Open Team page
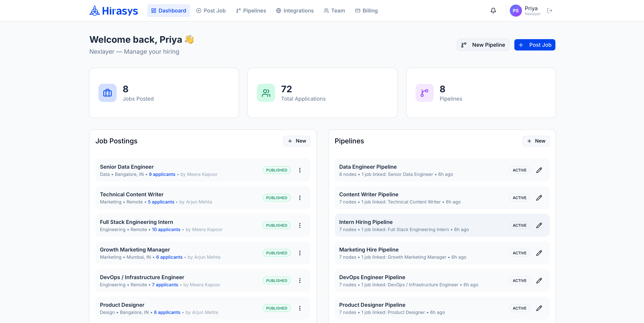The image size is (644, 323). 334,10
